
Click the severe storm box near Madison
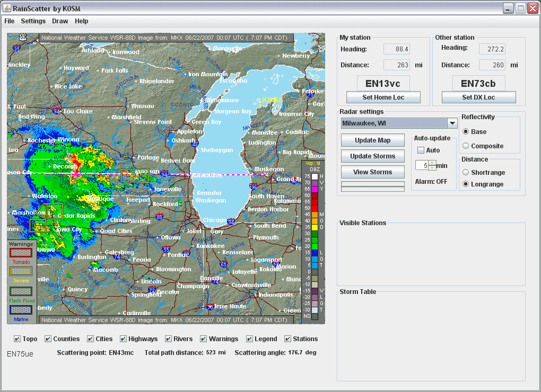(x=135, y=175)
